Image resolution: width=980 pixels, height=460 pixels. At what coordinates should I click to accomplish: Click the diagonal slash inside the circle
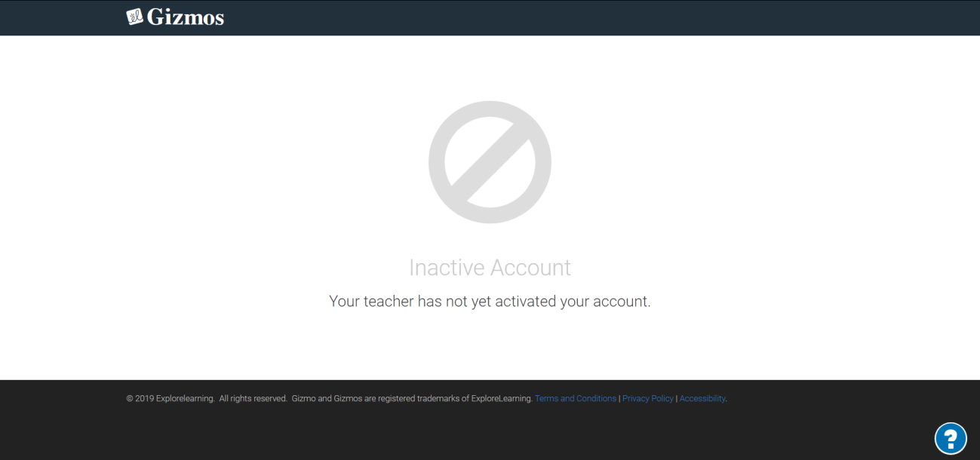click(x=490, y=162)
